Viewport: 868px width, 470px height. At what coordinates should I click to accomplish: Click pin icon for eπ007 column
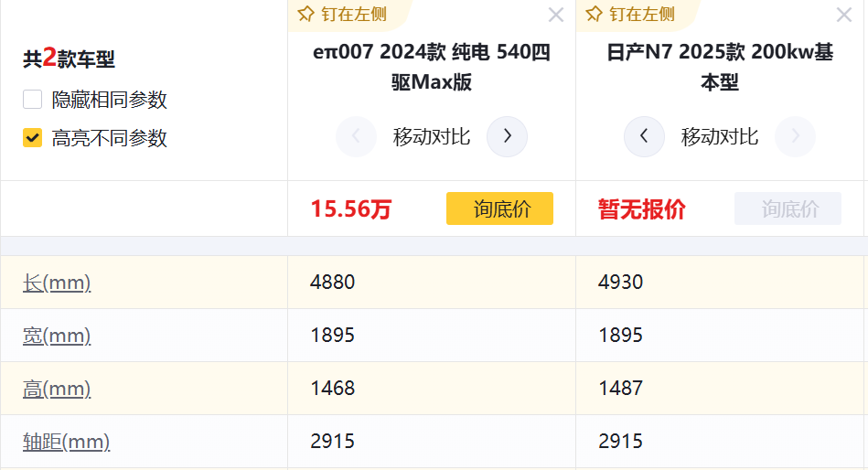(306, 14)
